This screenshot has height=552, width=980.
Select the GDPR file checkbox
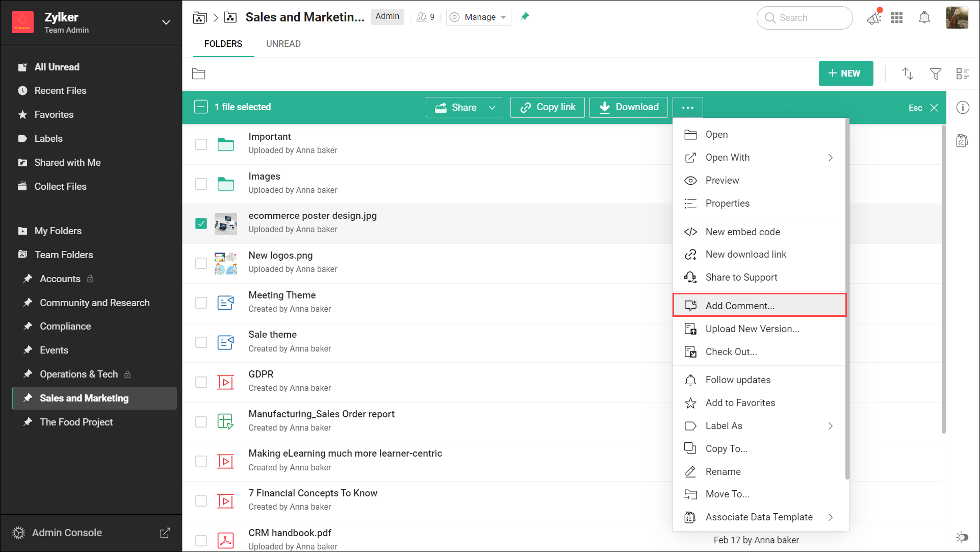point(201,382)
